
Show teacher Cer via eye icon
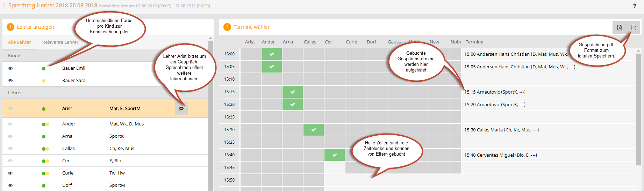coord(10,161)
